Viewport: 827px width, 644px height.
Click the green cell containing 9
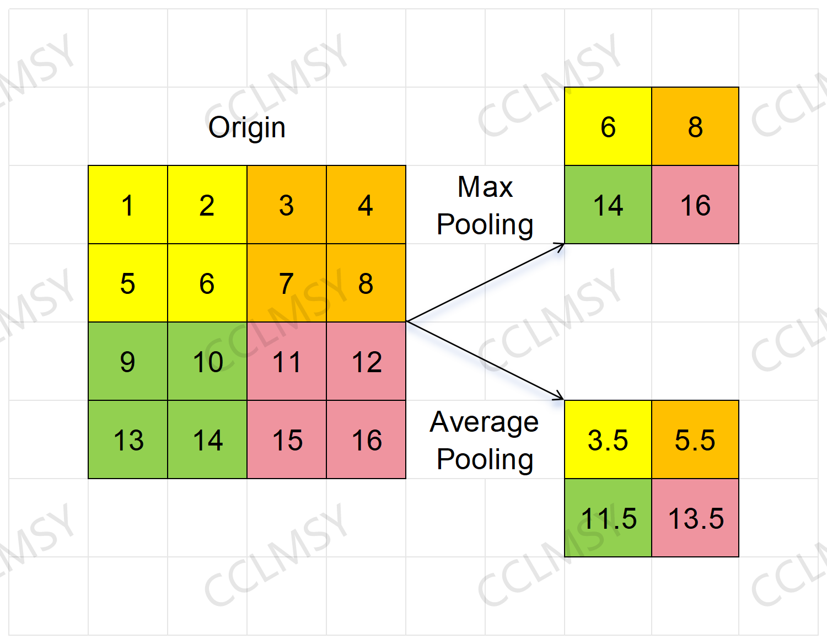coord(127,362)
